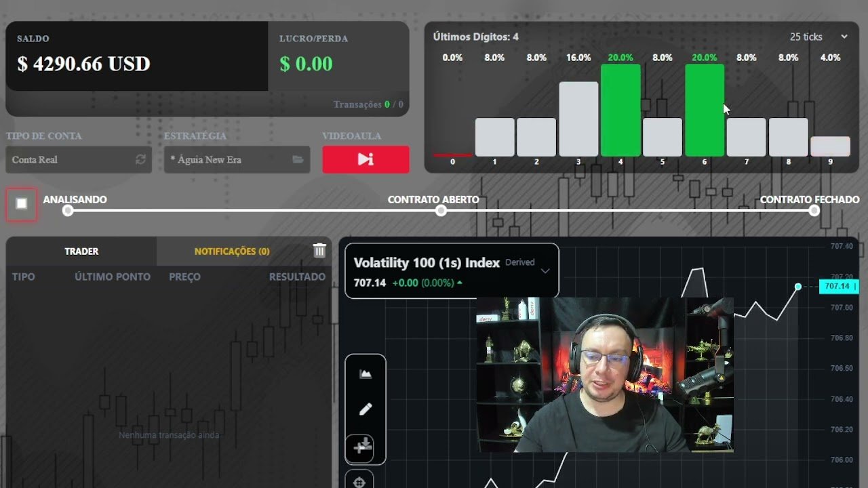Image resolution: width=868 pixels, height=488 pixels.
Task: Select the area chart type icon
Action: (x=366, y=373)
